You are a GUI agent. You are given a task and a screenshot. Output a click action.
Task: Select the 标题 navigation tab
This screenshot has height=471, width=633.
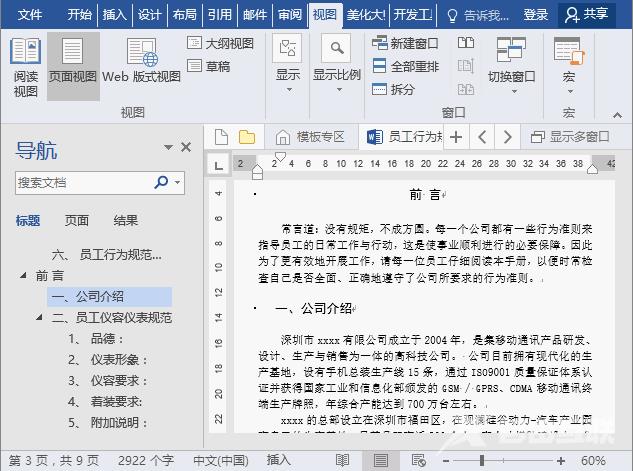28,220
